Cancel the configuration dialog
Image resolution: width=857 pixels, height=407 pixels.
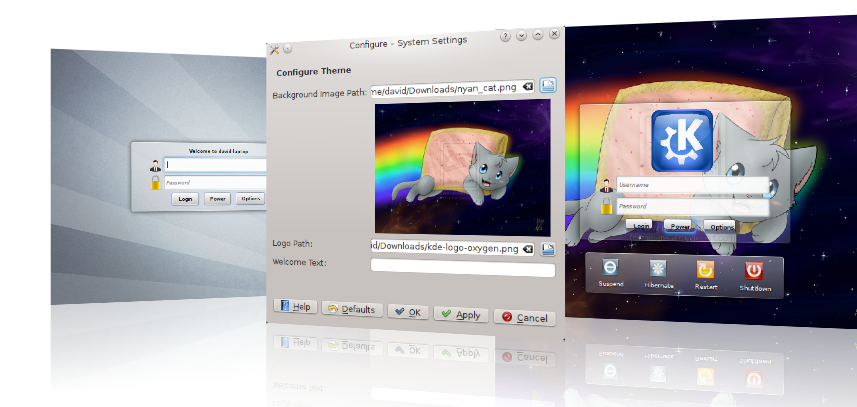525,317
